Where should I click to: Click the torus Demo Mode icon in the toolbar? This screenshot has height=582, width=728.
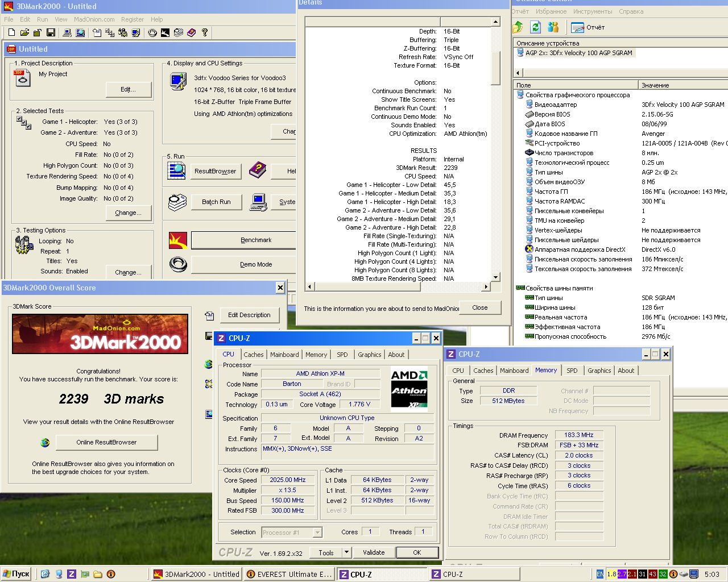pyautogui.click(x=152, y=32)
